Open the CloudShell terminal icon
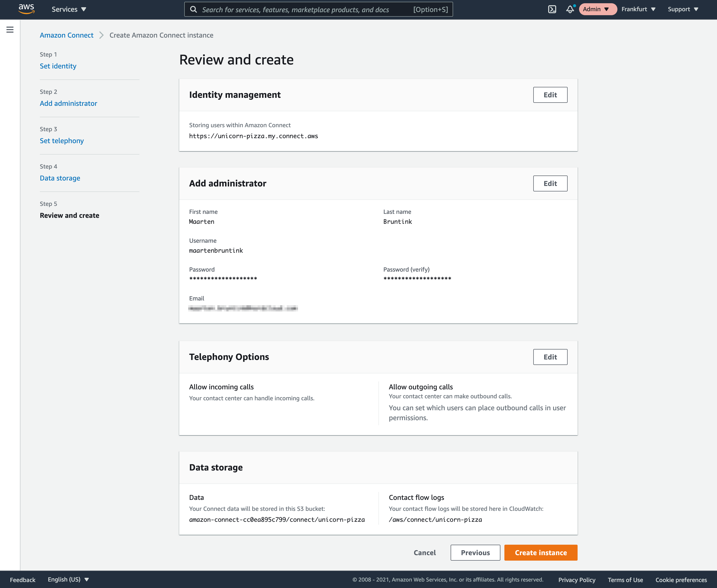The image size is (717, 588). (x=552, y=9)
